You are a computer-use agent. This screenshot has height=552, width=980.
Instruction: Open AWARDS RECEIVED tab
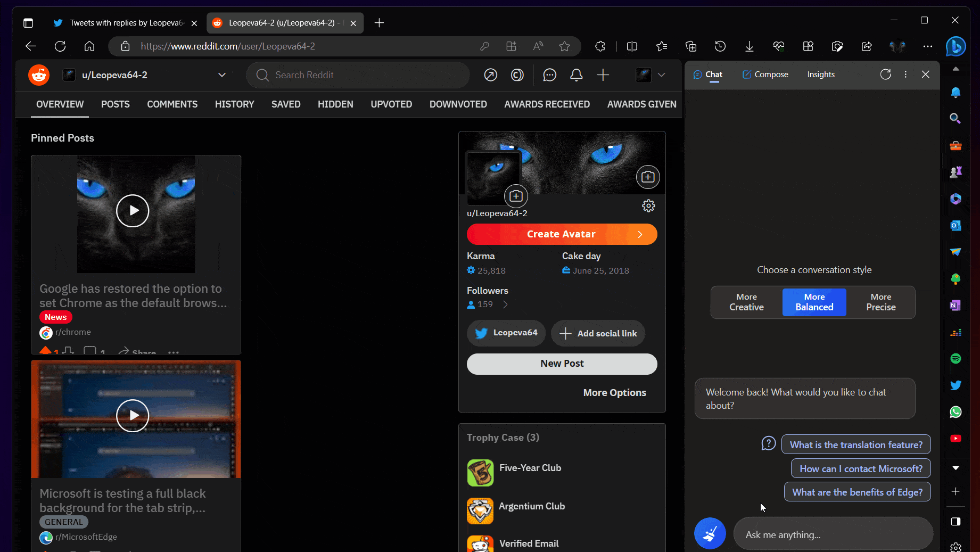pyautogui.click(x=547, y=104)
